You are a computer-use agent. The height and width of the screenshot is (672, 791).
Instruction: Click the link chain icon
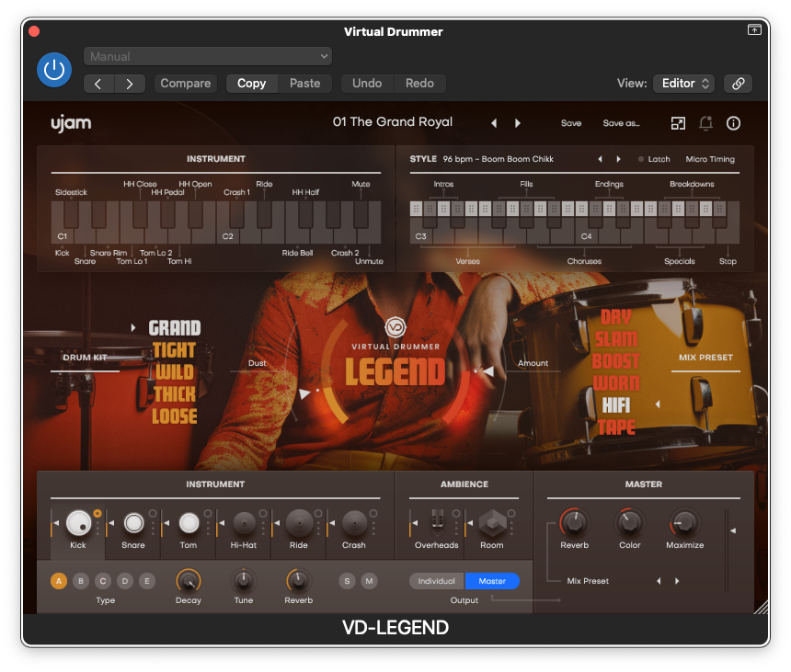click(x=738, y=84)
